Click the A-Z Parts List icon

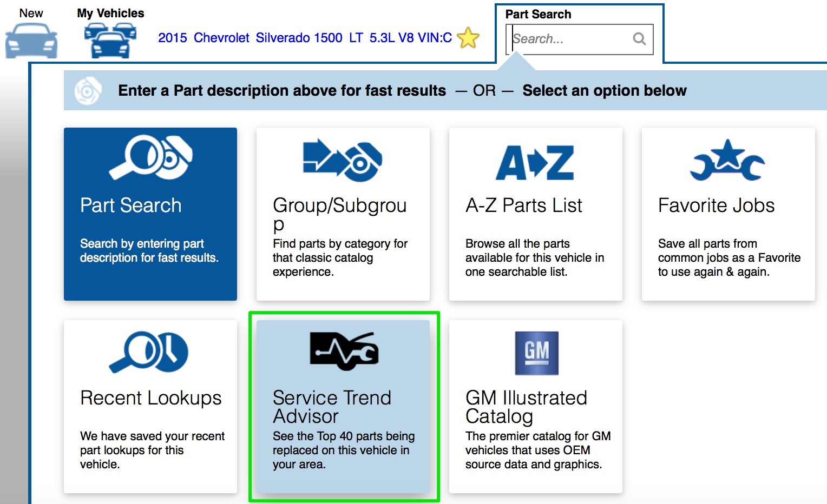pos(535,162)
